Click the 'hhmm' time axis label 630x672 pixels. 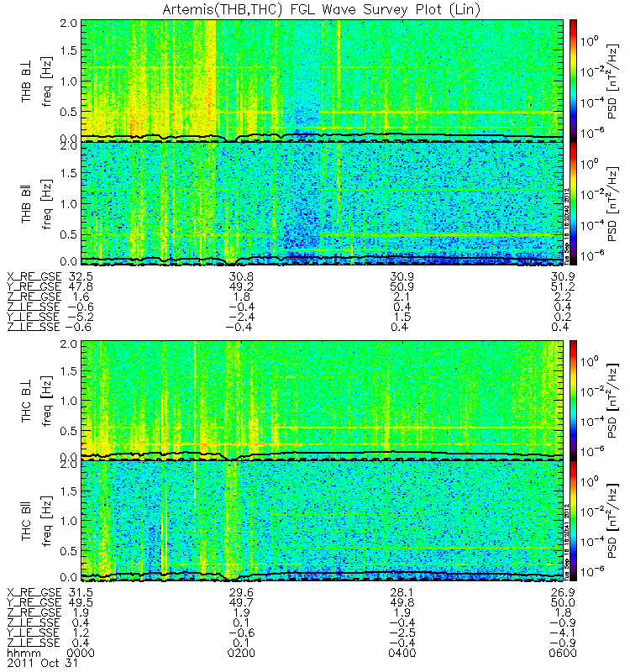click(x=24, y=654)
